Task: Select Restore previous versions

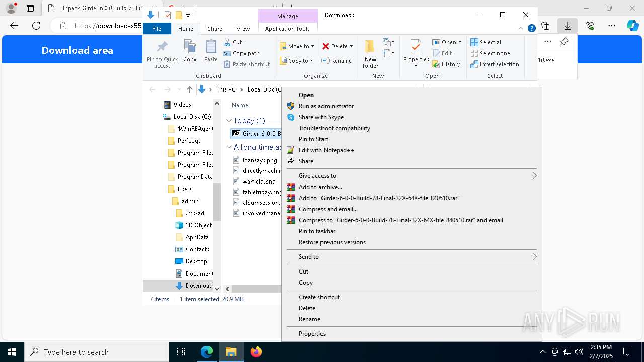Action: 412,242
